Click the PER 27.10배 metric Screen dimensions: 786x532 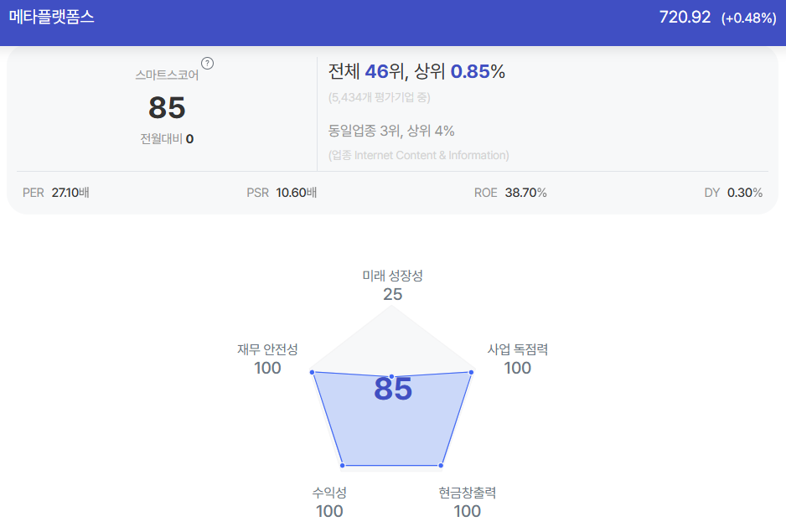(55, 193)
